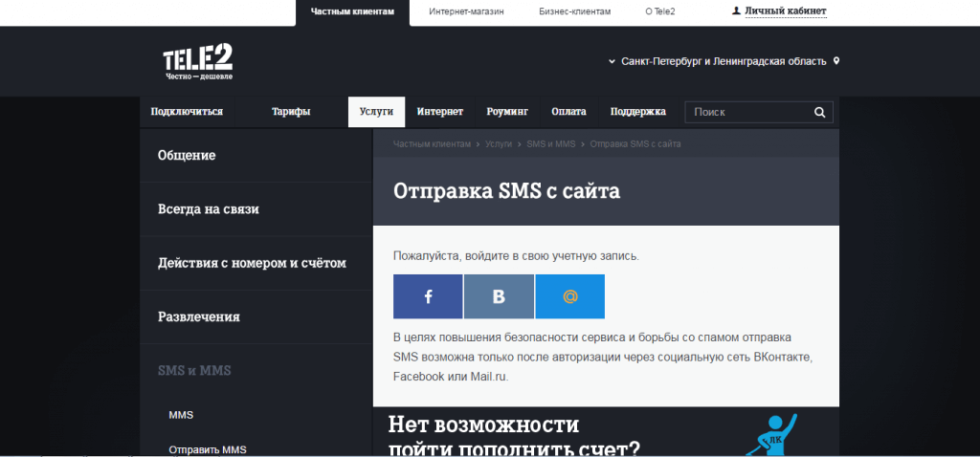Click the Отправка SMS с сайта heading
Screen dimensions: 980x457
(x=507, y=191)
